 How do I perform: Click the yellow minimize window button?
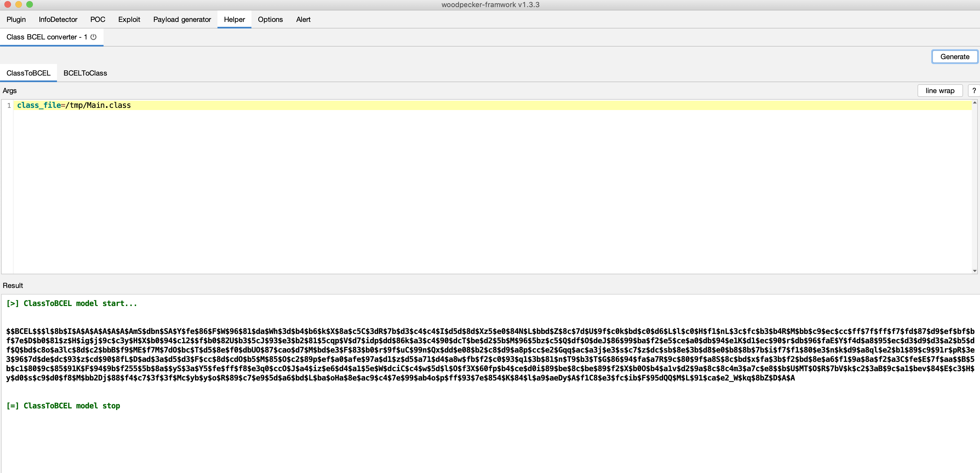[18, 5]
